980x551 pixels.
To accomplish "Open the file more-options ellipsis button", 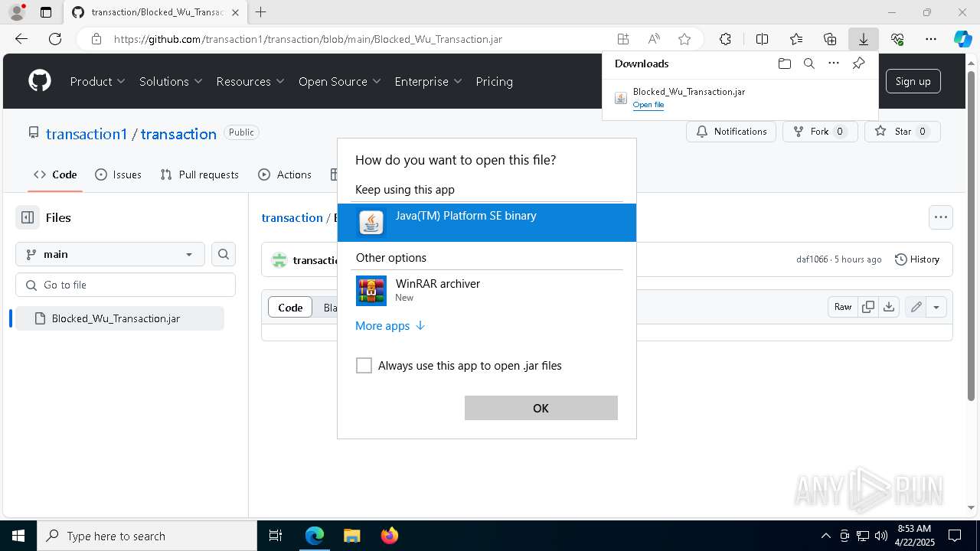I will coord(941,217).
